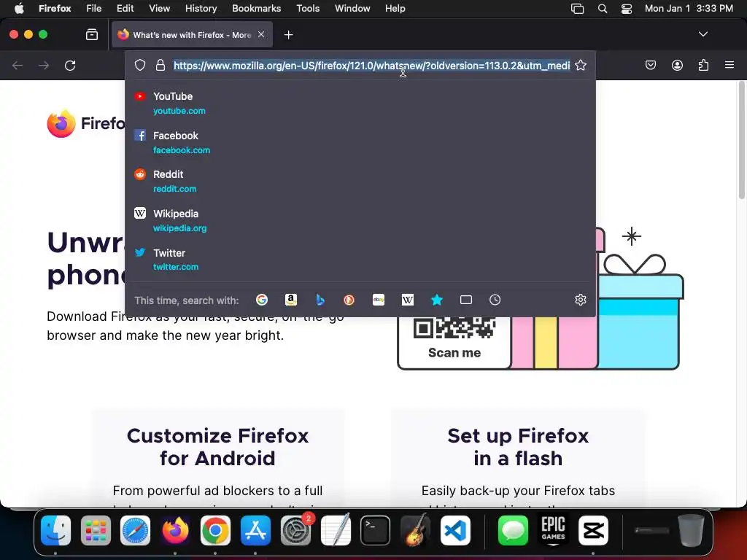Open Trash in the Dock
This screenshot has width=747, height=560.
click(692, 530)
